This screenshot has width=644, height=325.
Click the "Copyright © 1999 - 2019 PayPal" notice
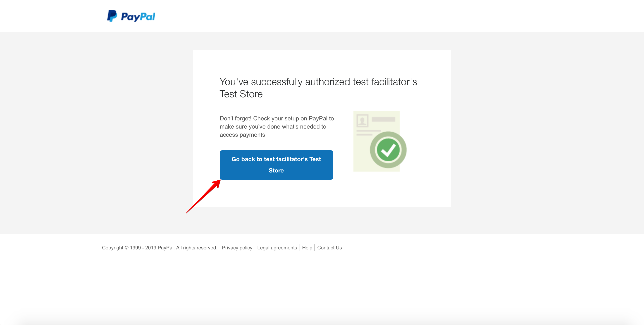coord(160,248)
